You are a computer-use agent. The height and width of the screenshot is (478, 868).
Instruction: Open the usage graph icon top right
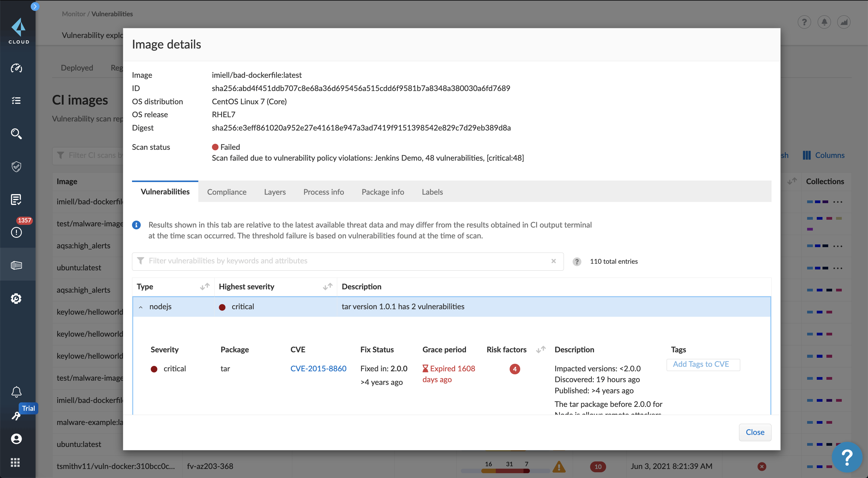(x=844, y=22)
